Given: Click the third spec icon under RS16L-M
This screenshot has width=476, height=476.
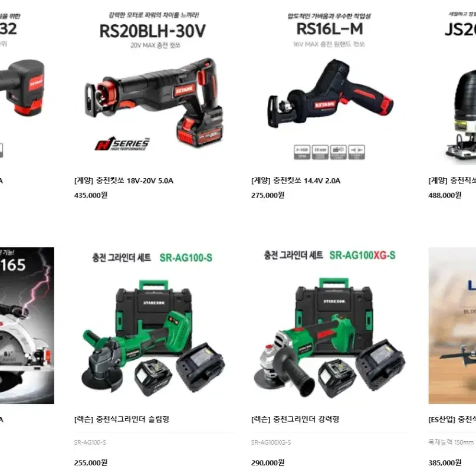Looking at the screenshot, I should coord(339,152).
